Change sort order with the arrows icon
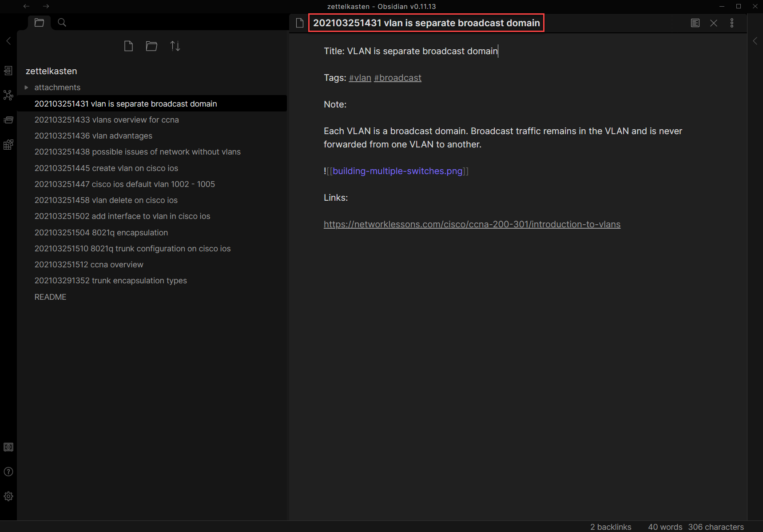763x532 pixels. click(175, 46)
